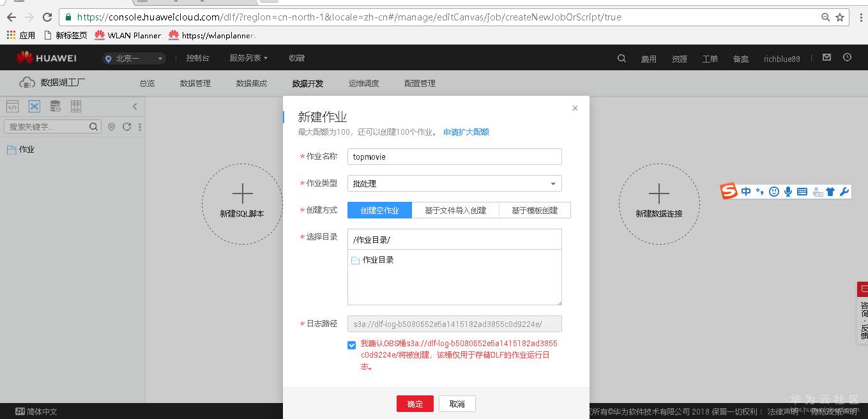Viewport: 868px width, 419px height.
Task: Open the database connections panel icon
Action: tap(56, 106)
